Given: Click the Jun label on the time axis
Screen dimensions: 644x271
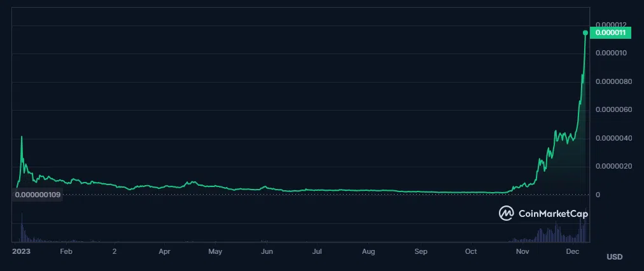Looking at the screenshot, I should point(267,251).
